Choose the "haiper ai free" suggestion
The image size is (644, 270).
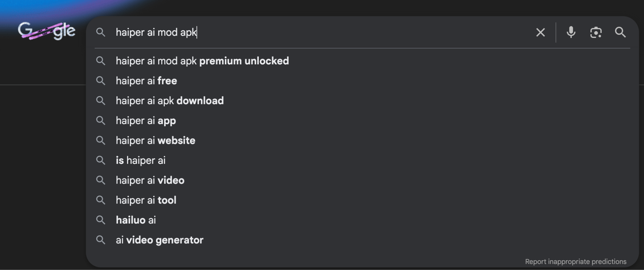[x=146, y=81]
